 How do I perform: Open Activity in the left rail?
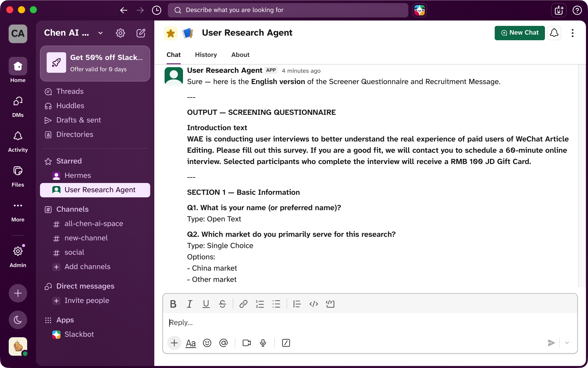click(x=18, y=141)
